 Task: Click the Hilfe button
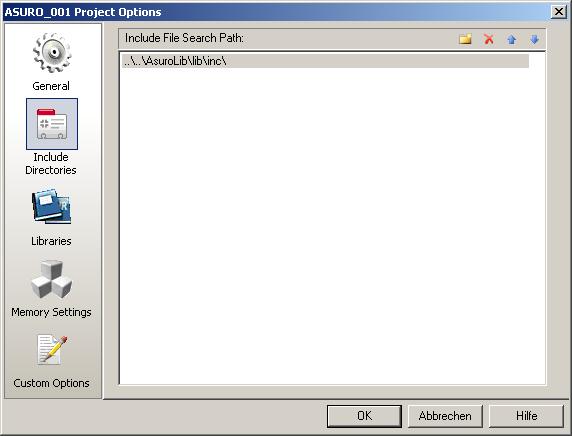[526, 416]
